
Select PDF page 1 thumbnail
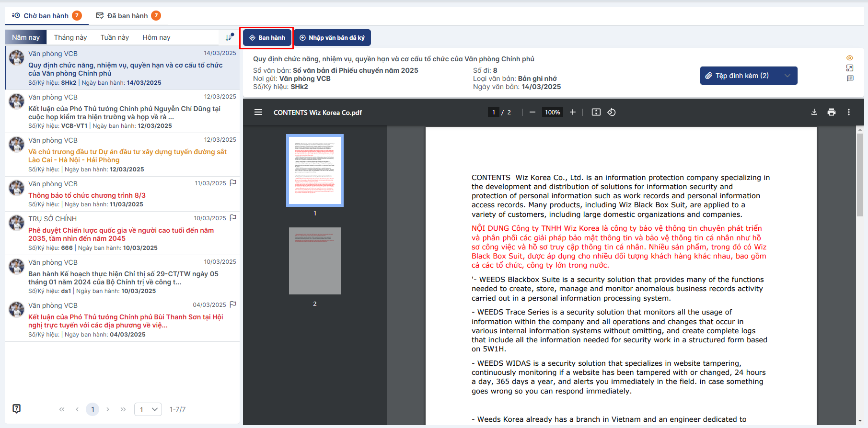tap(315, 170)
